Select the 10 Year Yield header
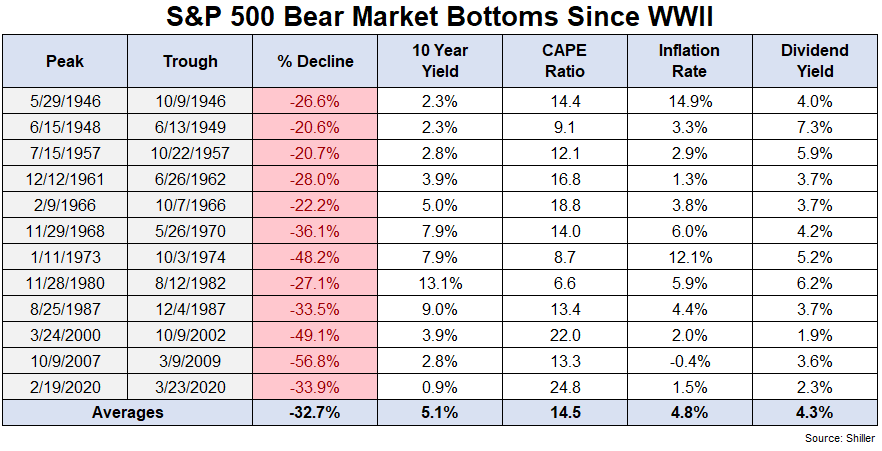This screenshot has width=882, height=451. [440, 61]
